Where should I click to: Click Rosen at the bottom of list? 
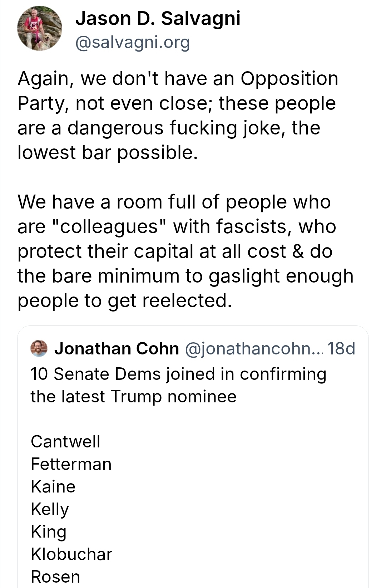[55, 577]
